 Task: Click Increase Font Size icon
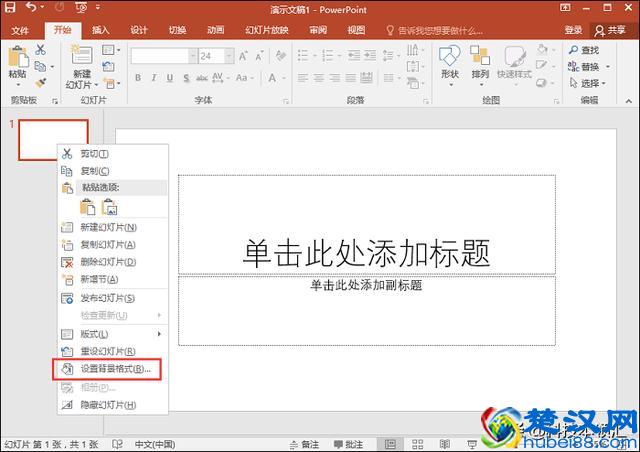243,56
